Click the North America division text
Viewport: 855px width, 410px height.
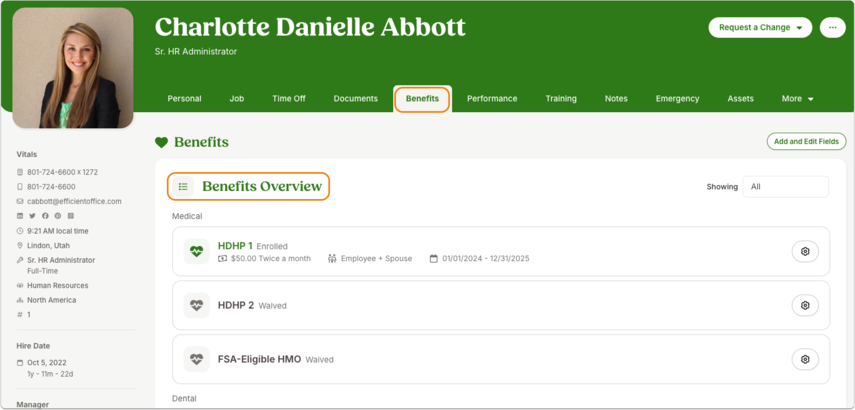52,300
